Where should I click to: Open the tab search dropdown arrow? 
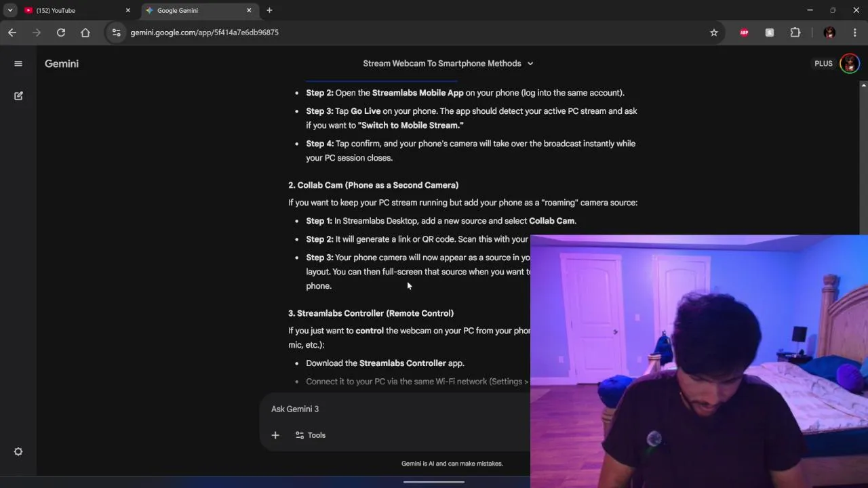[x=10, y=10]
